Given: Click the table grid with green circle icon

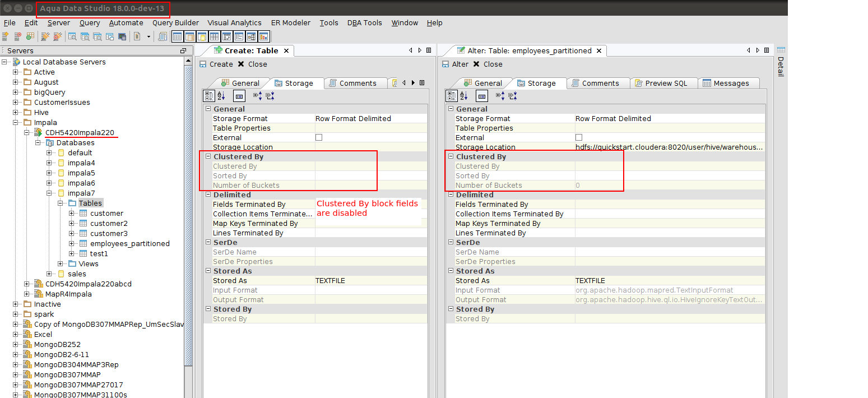Looking at the screenshot, I should [x=30, y=36].
